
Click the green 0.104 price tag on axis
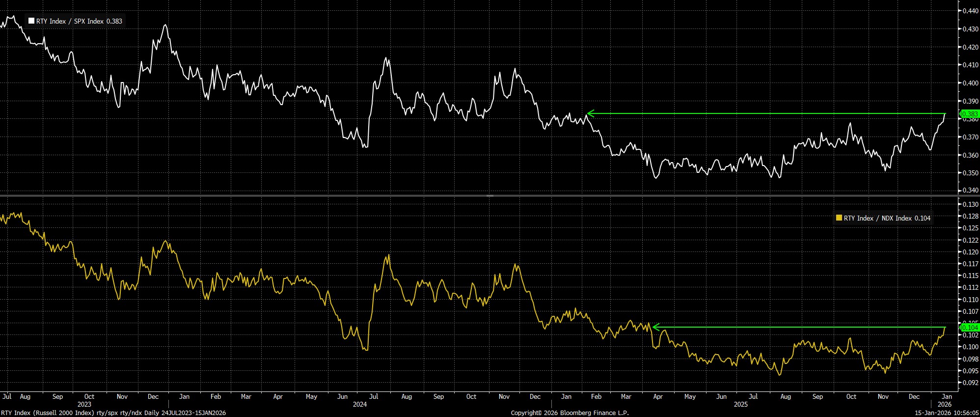point(969,327)
